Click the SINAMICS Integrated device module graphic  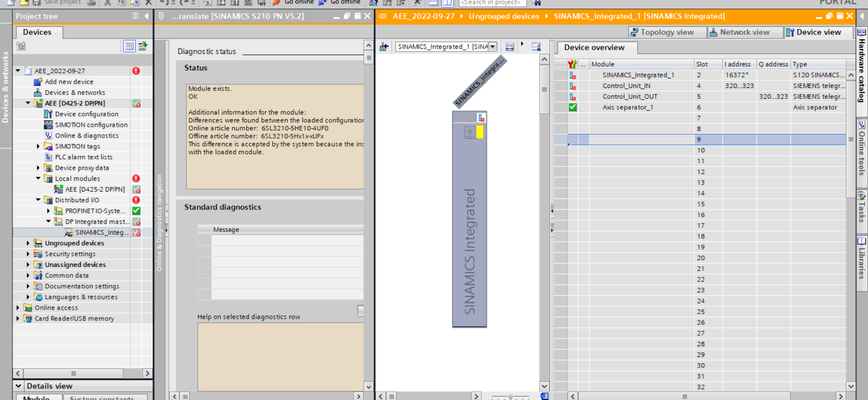coord(469,219)
